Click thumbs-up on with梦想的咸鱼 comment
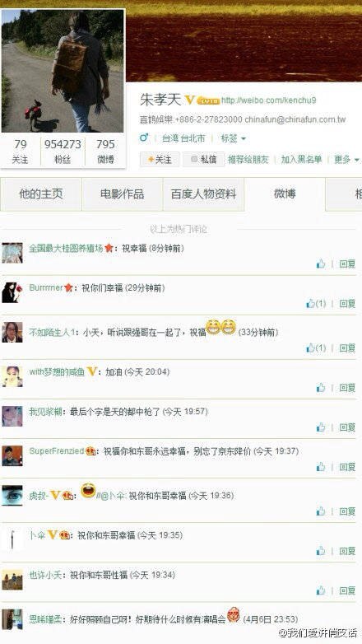 (321, 387)
